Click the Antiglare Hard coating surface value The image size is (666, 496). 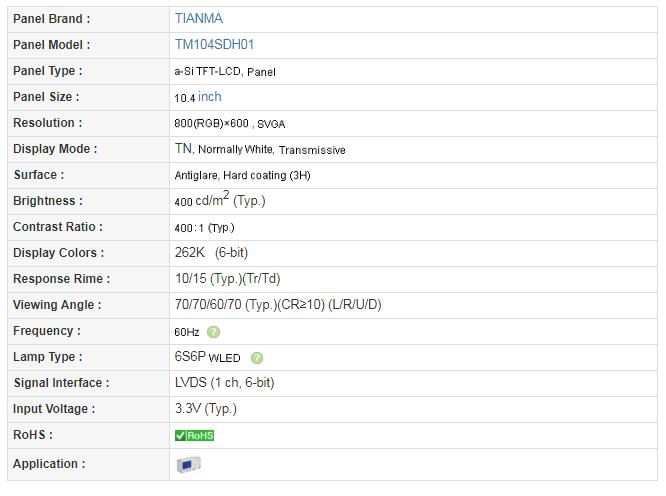(243, 175)
